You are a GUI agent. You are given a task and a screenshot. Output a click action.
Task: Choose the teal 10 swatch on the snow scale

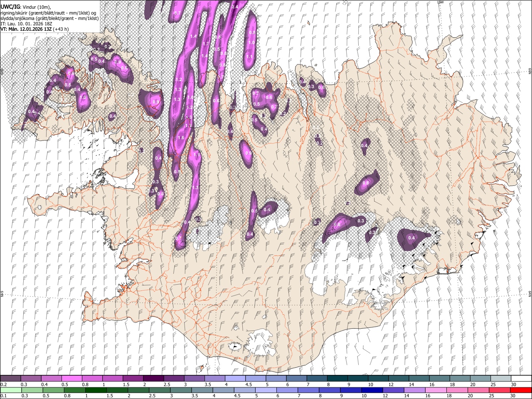pos(378,378)
